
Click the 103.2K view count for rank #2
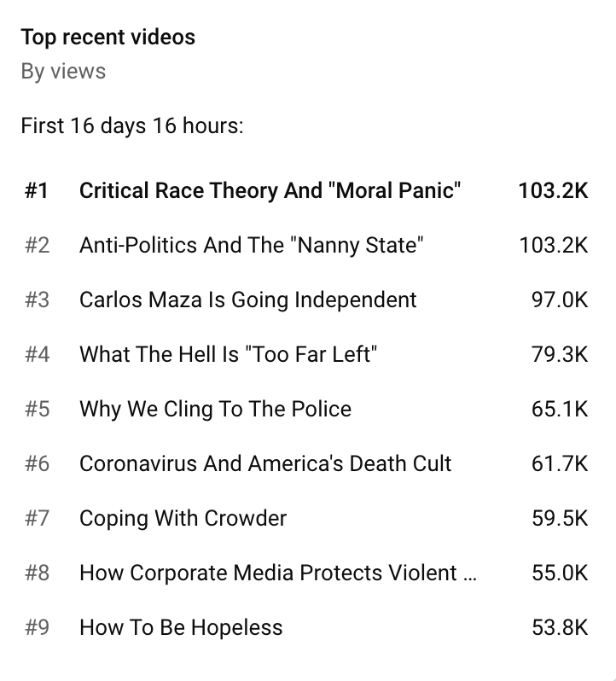pyautogui.click(x=554, y=246)
